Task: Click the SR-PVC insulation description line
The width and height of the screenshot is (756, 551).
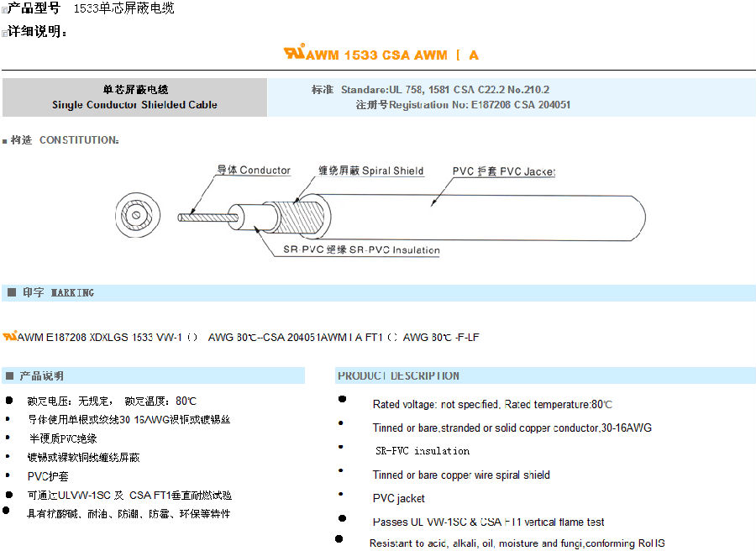Action: point(423,451)
